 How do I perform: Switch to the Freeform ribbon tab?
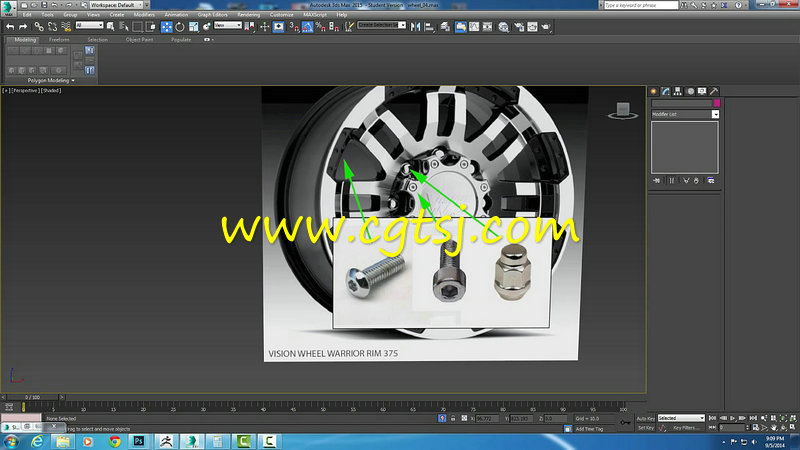point(59,39)
